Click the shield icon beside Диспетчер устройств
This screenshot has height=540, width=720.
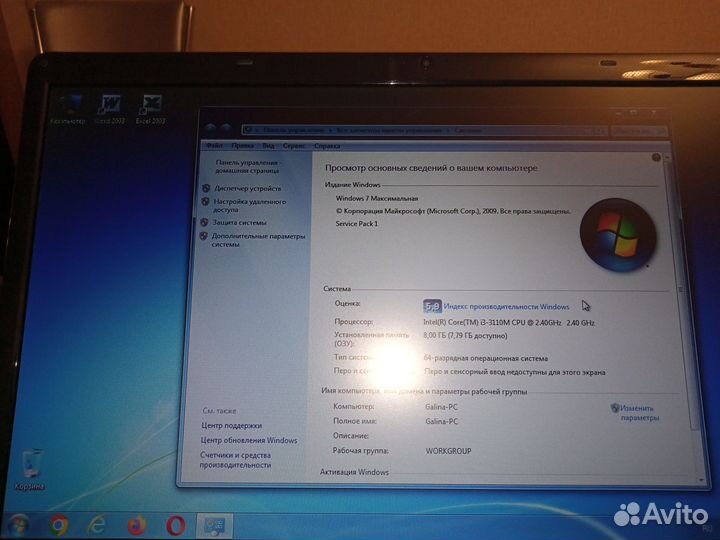tap(206, 188)
